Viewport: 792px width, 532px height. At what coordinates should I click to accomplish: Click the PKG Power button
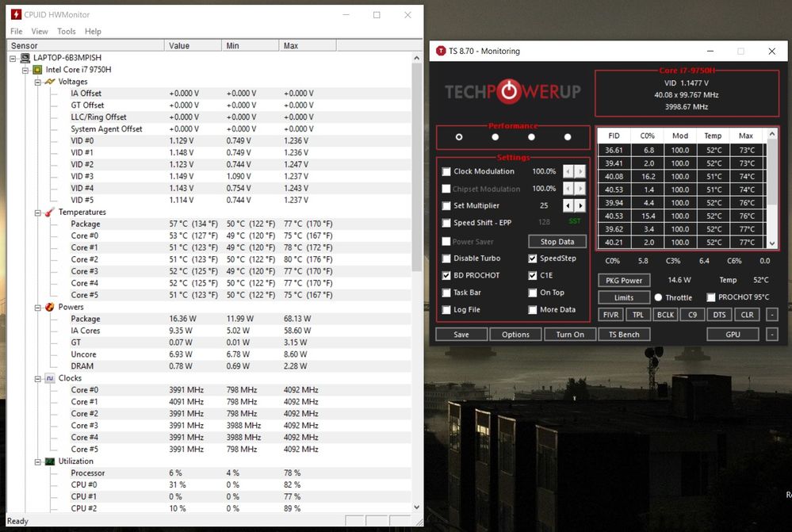tap(624, 281)
